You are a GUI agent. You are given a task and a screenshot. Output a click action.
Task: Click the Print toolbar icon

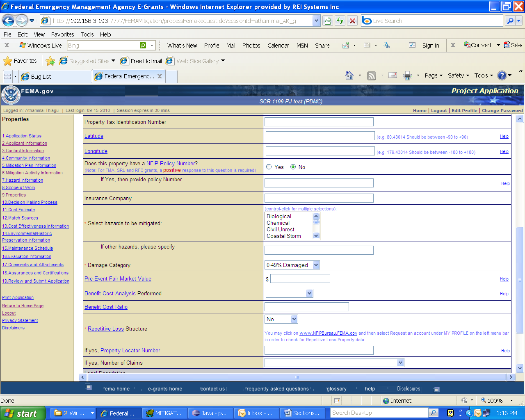pos(407,75)
